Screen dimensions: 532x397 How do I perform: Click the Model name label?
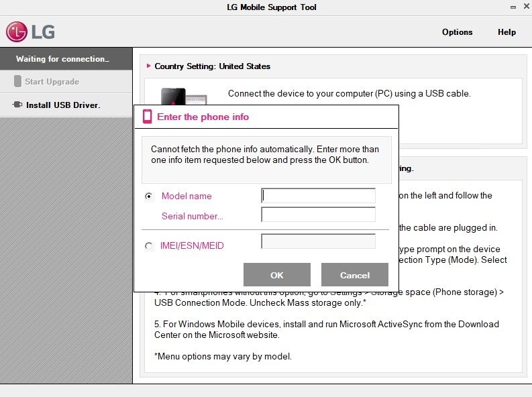pyautogui.click(x=187, y=196)
